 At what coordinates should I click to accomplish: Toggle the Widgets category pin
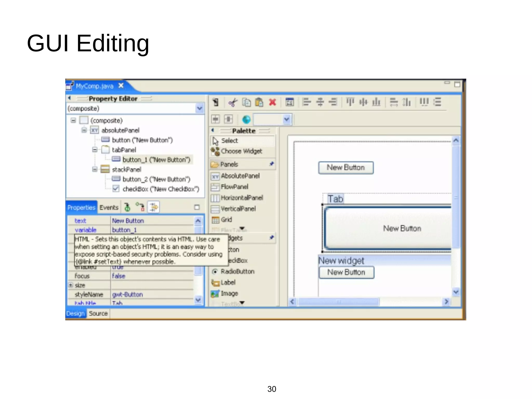[271, 237]
